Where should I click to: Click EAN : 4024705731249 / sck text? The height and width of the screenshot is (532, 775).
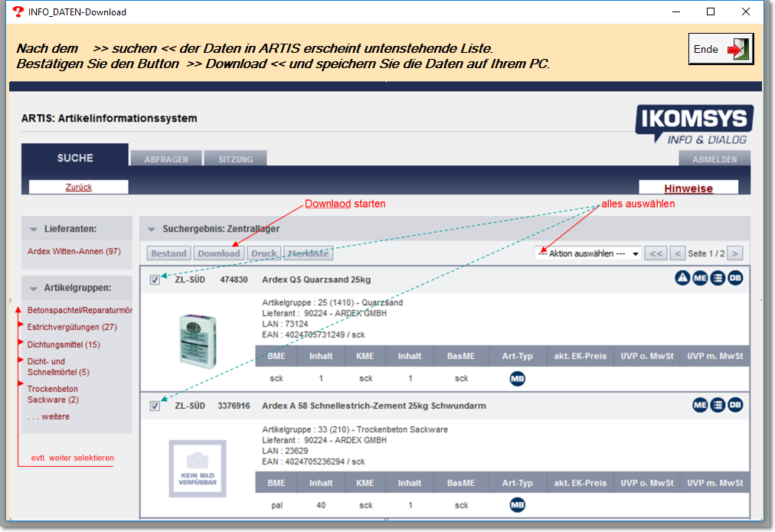coord(313,335)
